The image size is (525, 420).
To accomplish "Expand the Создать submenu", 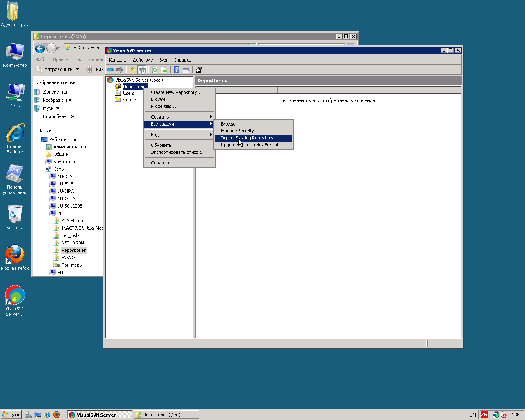I will (x=179, y=117).
